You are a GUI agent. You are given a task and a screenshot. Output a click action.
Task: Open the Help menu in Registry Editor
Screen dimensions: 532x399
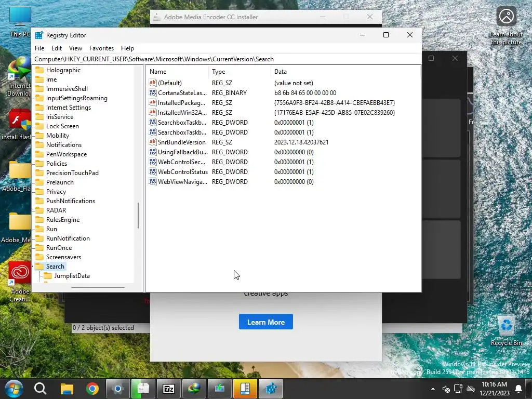(127, 48)
